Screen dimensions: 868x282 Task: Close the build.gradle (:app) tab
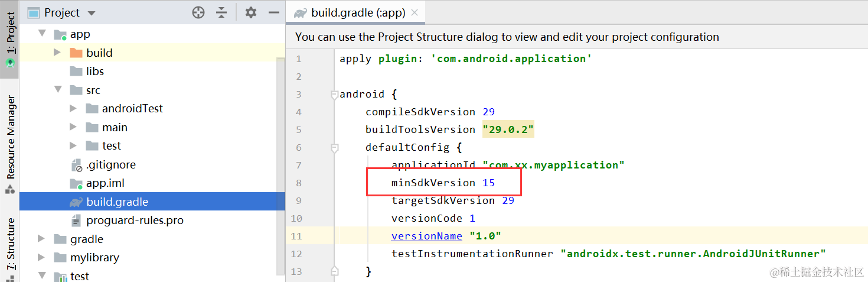click(415, 12)
